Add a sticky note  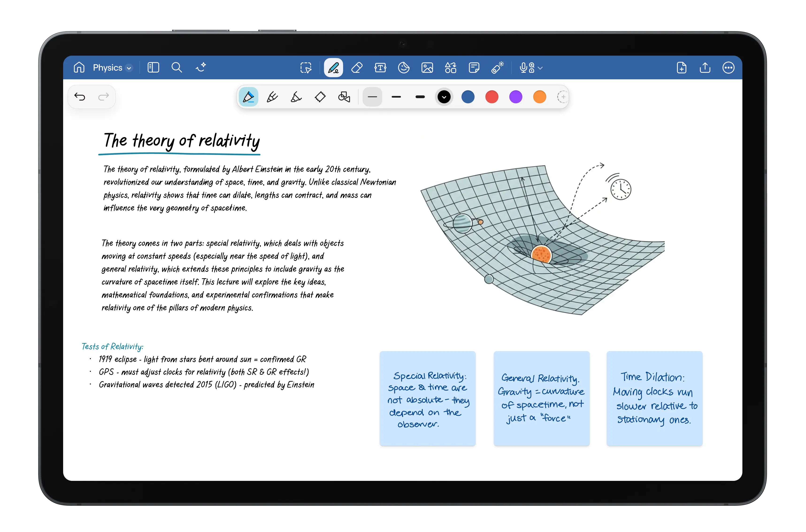474,68
